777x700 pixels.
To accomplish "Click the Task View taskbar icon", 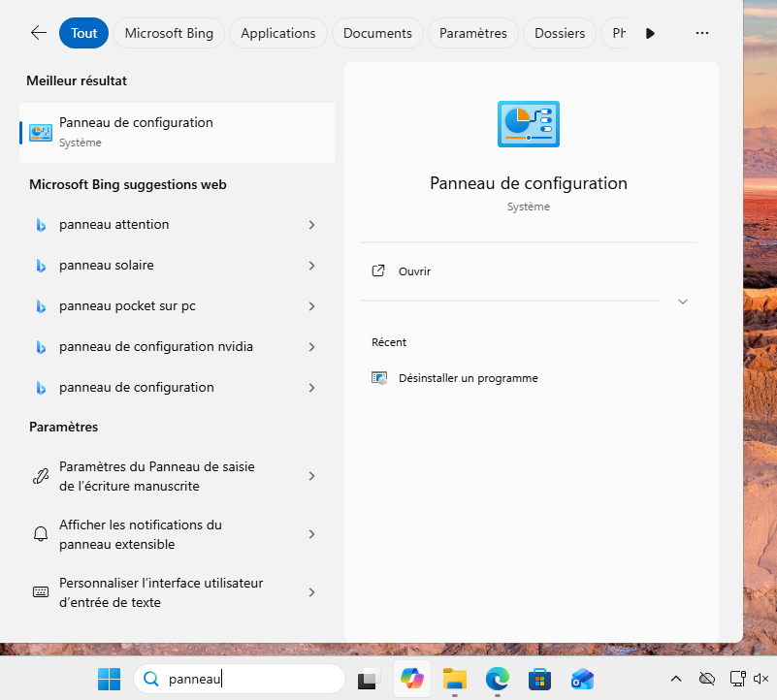I will [368, 680].
